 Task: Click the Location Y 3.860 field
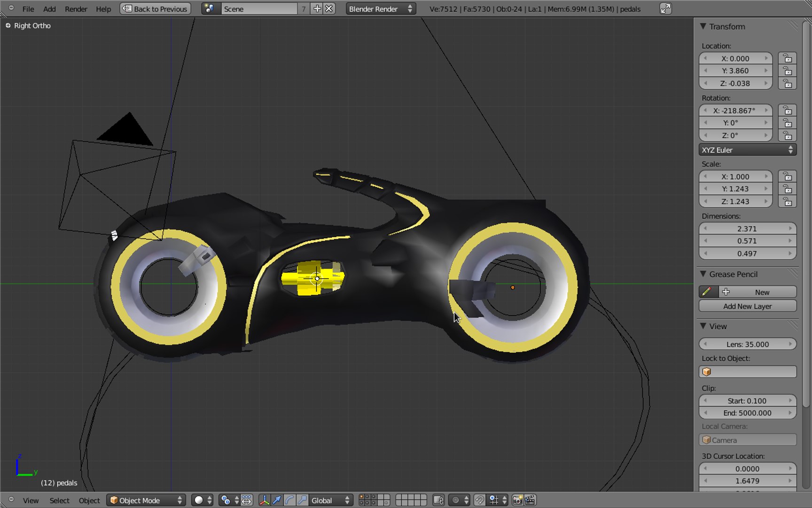coord(735,71)
